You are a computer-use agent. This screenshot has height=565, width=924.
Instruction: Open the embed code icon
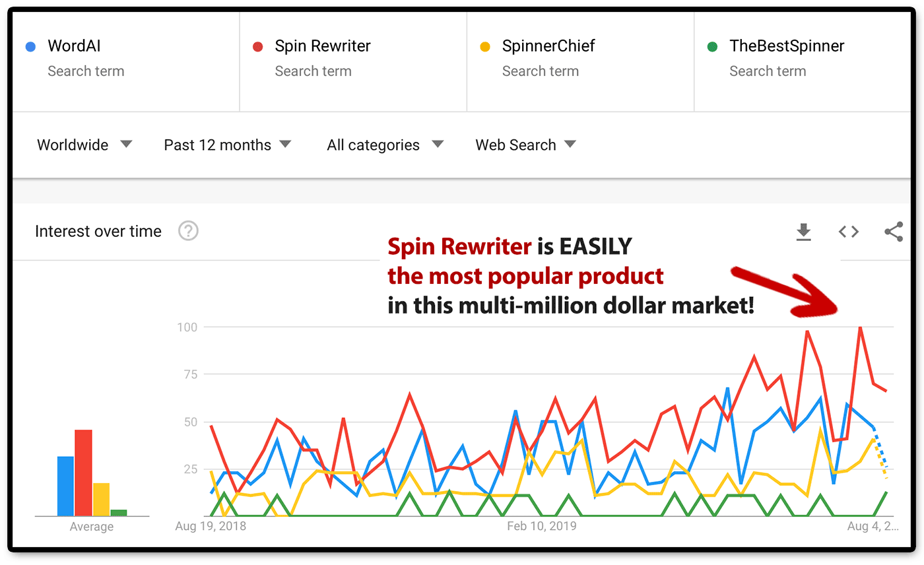848,232
